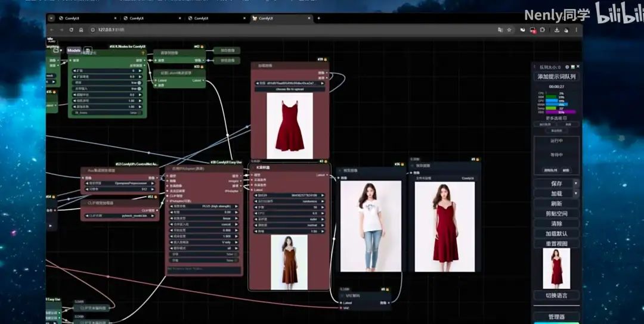Open the 管理器 button
The height and width of the screenshot is (324, 644).
pyautogui.click(x=556, y=317)
